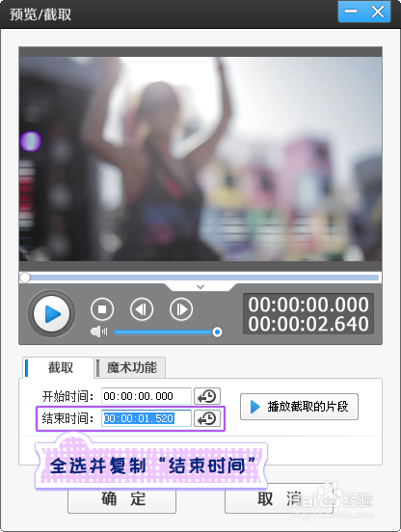
Task: Set end time from current position icon
Action: 207,418
